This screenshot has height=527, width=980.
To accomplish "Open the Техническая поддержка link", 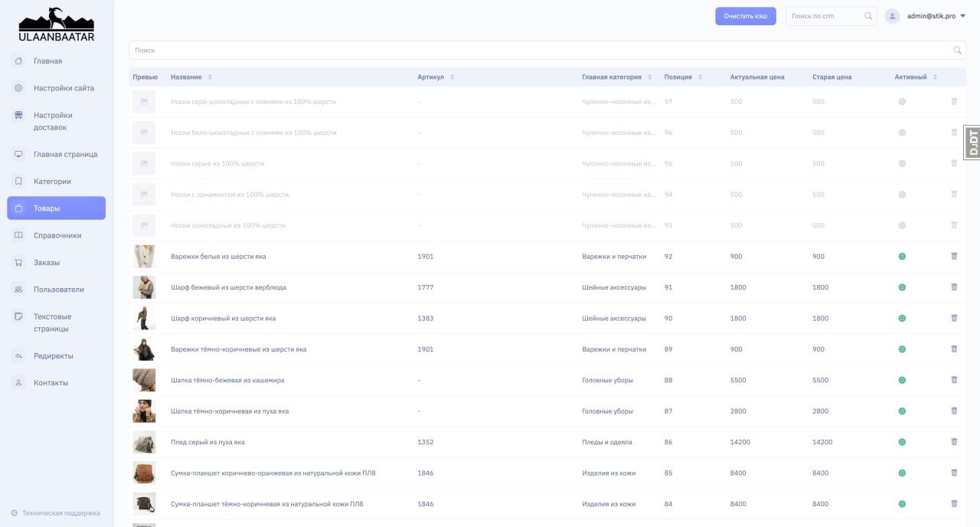I will tap(60, 513).
